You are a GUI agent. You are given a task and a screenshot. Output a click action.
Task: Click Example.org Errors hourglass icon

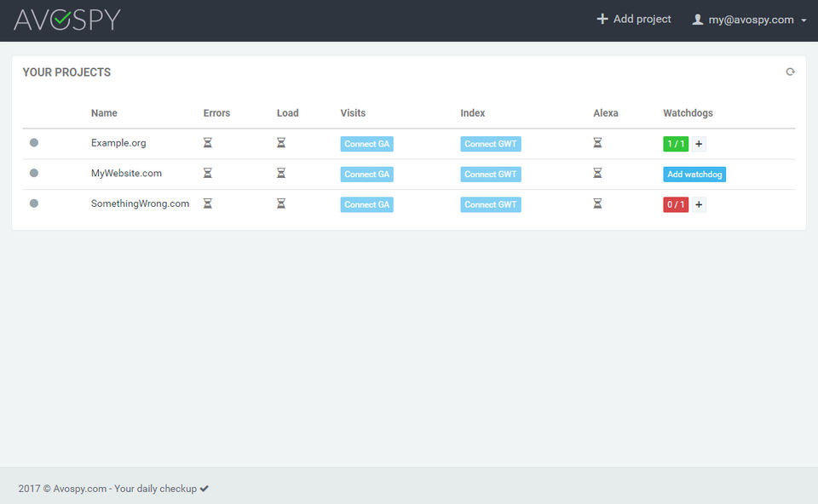click(208, 143)
